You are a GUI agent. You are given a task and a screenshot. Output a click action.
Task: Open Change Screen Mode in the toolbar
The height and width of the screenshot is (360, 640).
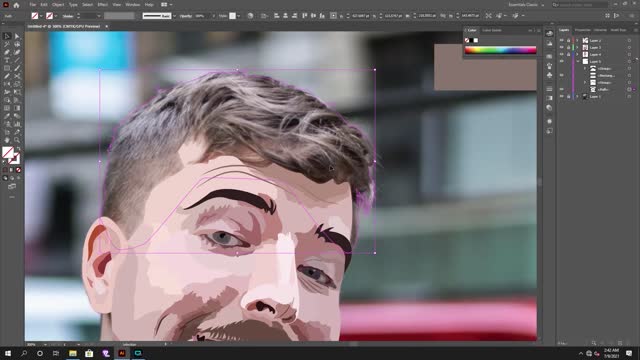pos(12,187)
